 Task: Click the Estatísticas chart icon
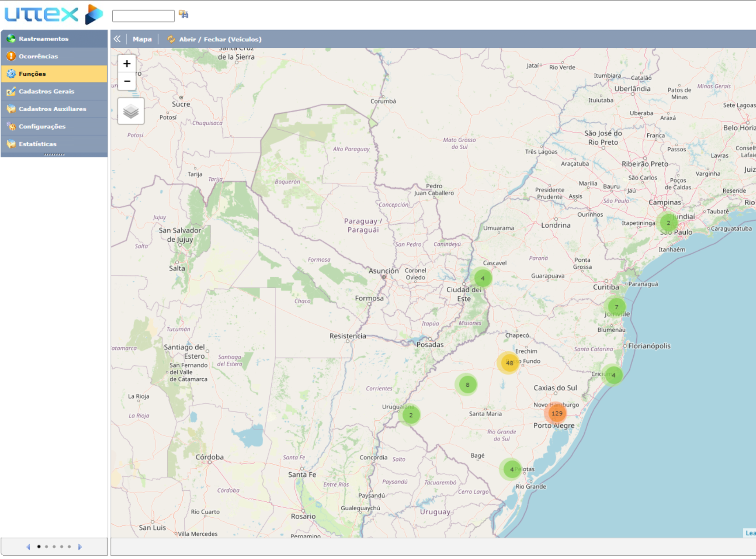pos(11,144)
